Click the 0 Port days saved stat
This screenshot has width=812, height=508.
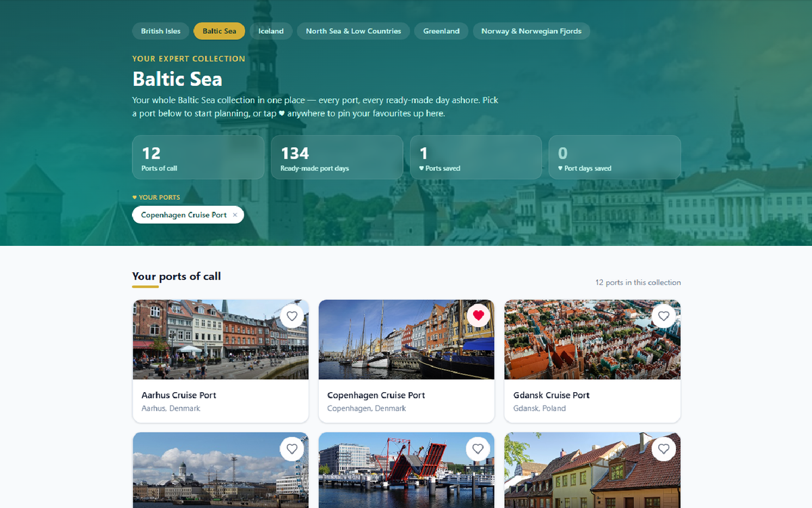614,157
